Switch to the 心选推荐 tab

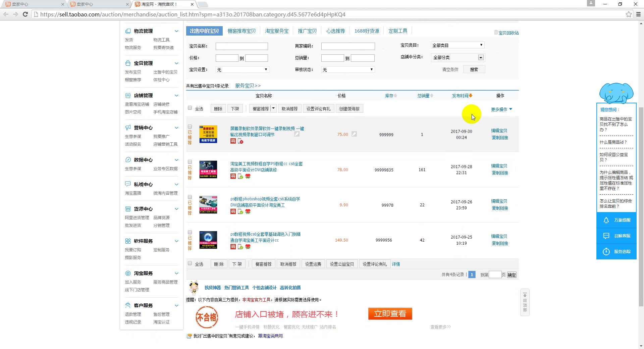[x=335, y=31]
